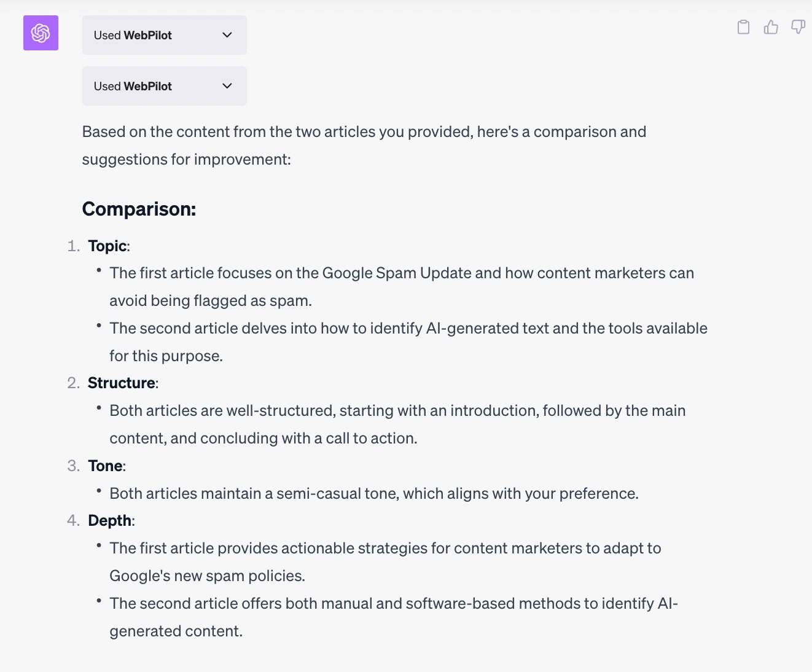The width and height of the screenshot is (812, 672).
Task: Select the clipboard icon near the top right
Action: coord(743,27)
